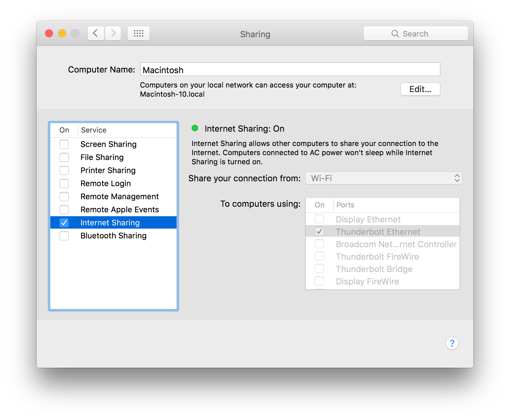Go back with the left chevron button
510x420 pixels.
click(x=96, y=33)
